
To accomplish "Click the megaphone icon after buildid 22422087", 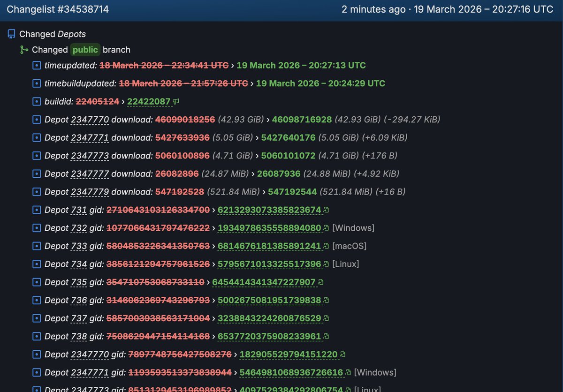I will [176, 101].
